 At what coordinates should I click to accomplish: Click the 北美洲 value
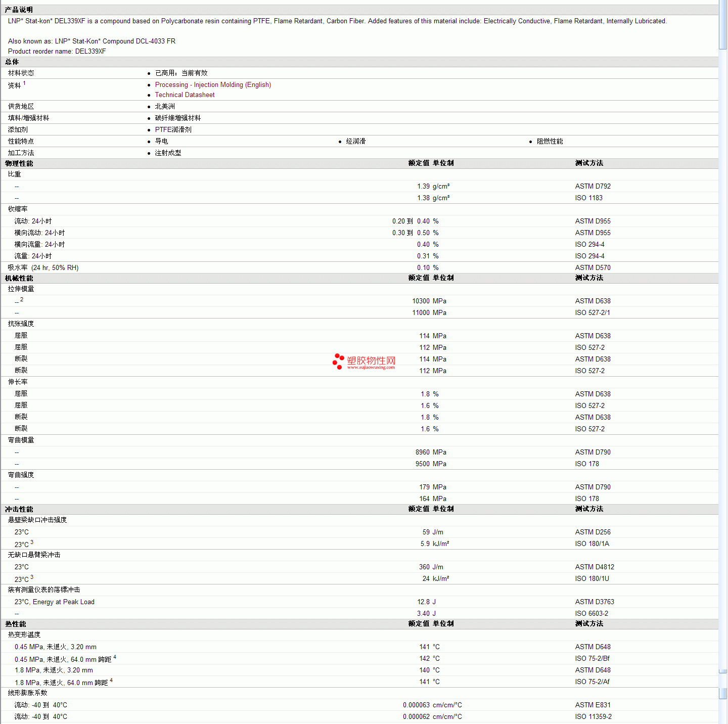[x=165, y=107]
